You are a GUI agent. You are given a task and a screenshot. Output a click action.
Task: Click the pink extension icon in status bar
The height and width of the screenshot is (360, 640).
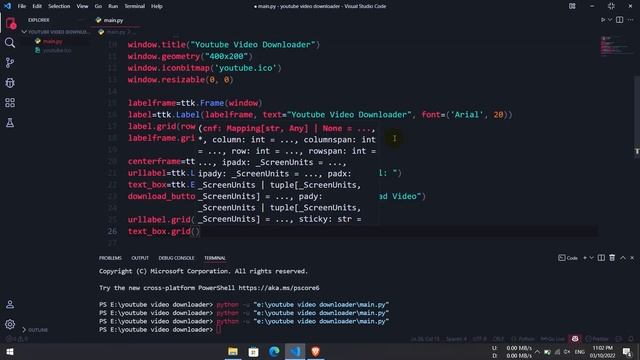[x=575, y=339]
